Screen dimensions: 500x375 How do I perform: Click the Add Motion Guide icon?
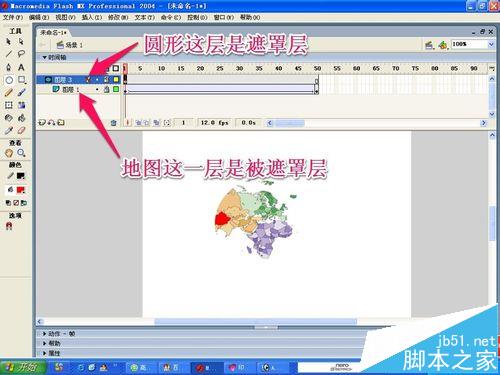click(x=51, y=123)
